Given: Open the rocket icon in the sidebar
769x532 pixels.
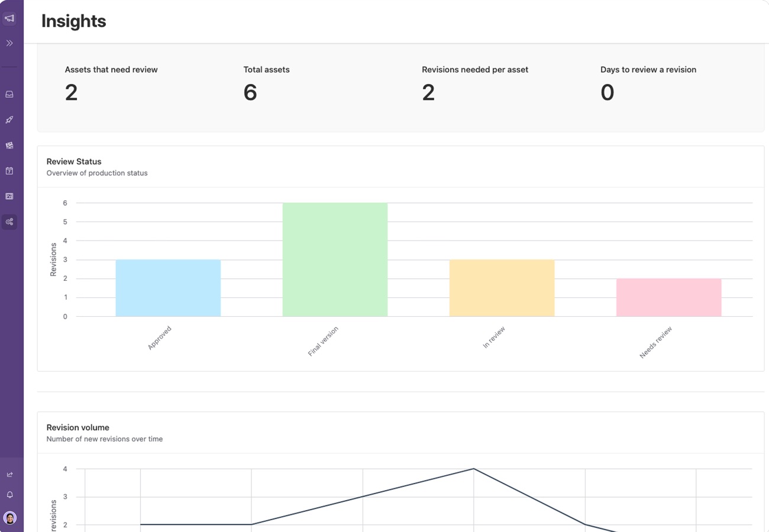Looking at the screenshot, I should click(9, 120).
